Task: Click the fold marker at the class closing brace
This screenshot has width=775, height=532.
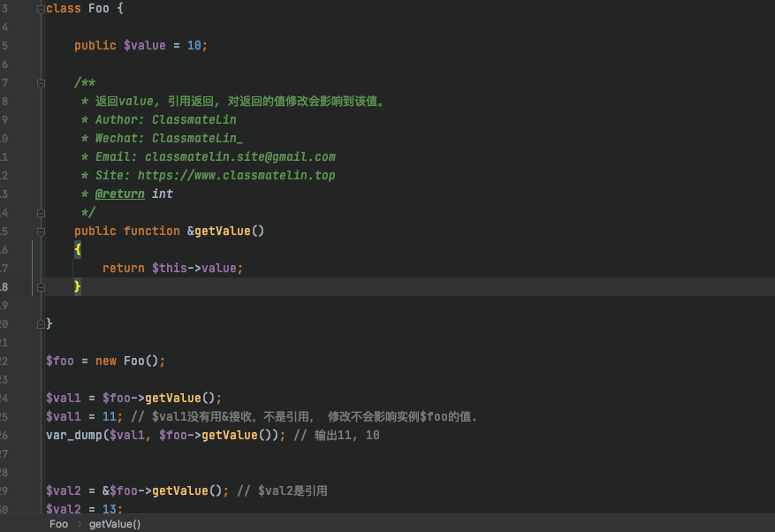Action: tap(41, 324)
